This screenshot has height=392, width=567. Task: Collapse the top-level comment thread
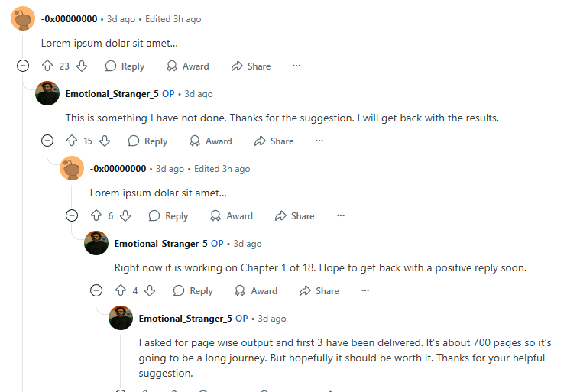23,66
